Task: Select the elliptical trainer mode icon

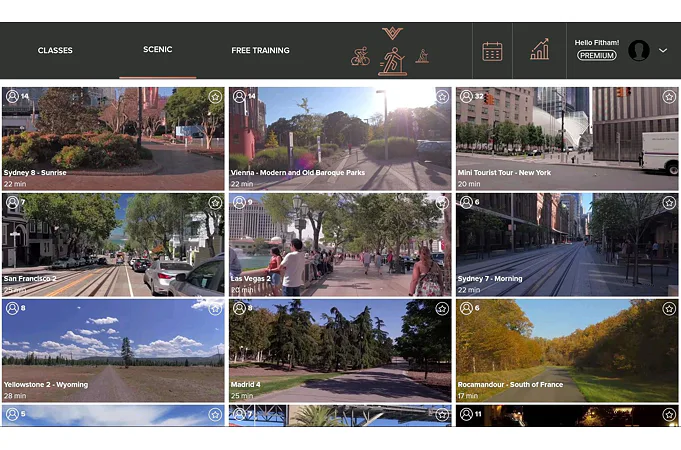Action: pos(422,56)
